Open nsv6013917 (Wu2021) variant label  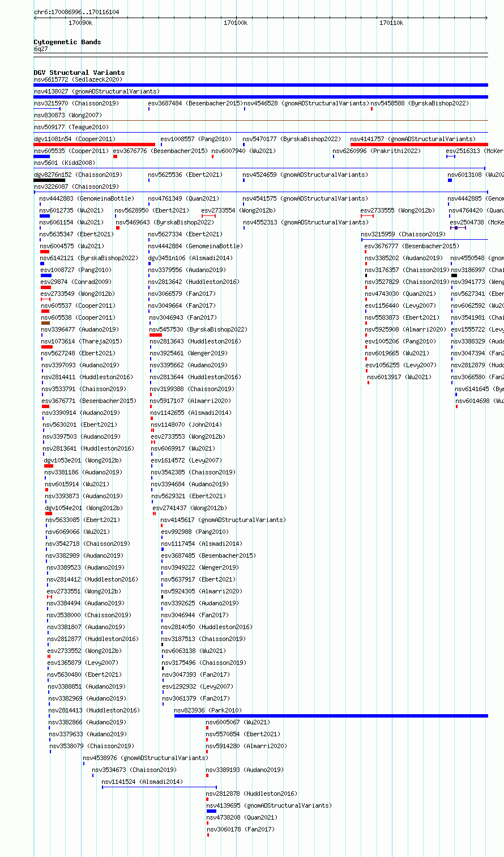coord(400,377)
